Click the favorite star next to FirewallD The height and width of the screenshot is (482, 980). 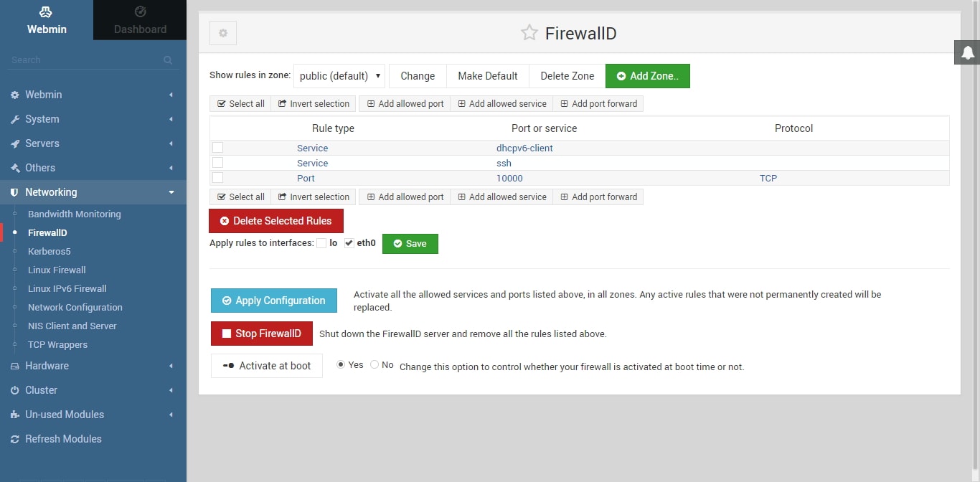tap(529, 33)
